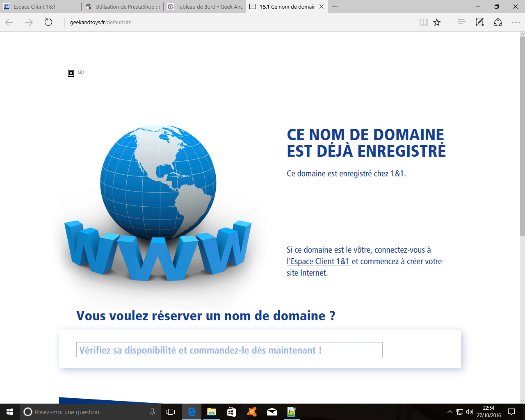Open the green notepad app in taskbar
525x420 pixels.
pyautogui.click(x=292, y=412)
